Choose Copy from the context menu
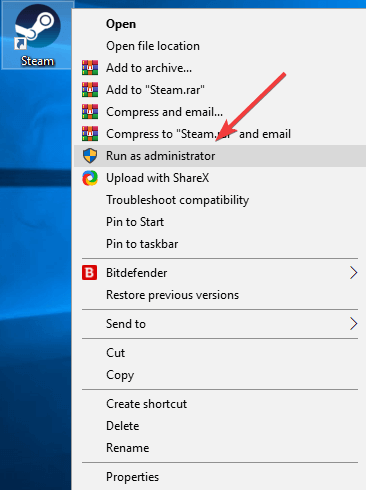The height and width of the screenshot is (490, 366). 220,375
